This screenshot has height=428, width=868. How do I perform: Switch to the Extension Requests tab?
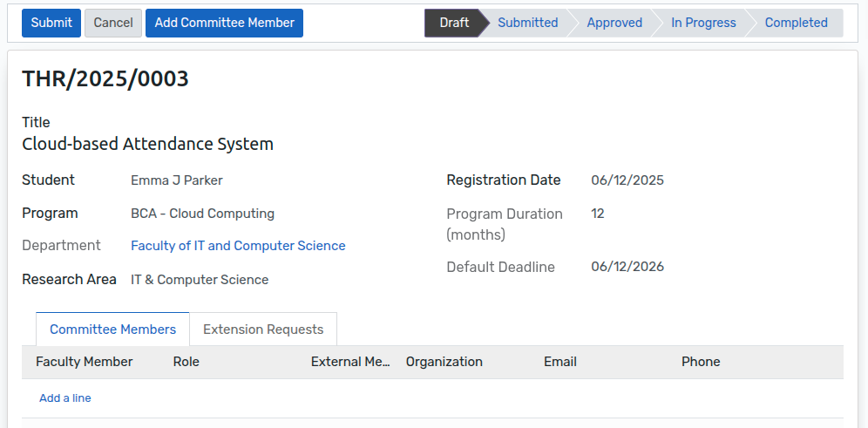(263, 329)
